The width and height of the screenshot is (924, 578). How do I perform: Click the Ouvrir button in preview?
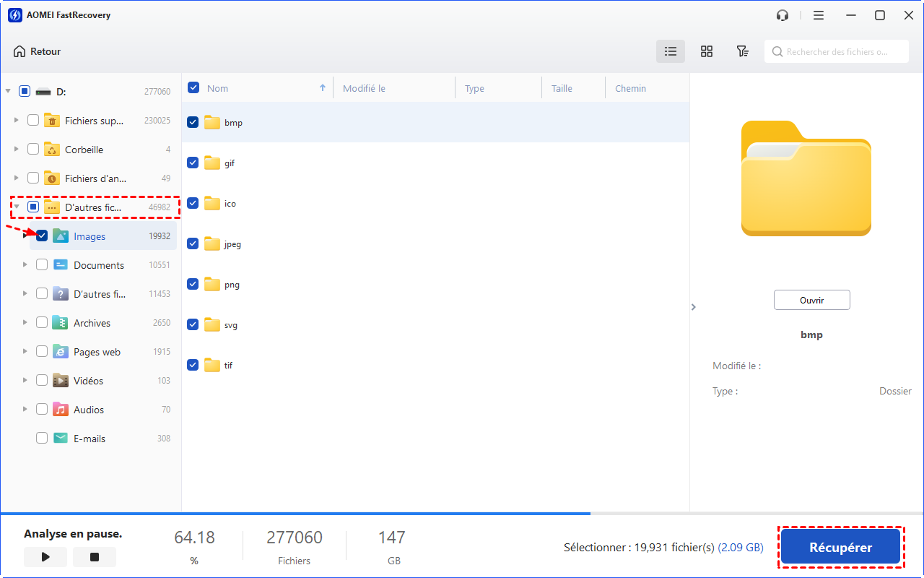tap(812, 300)
